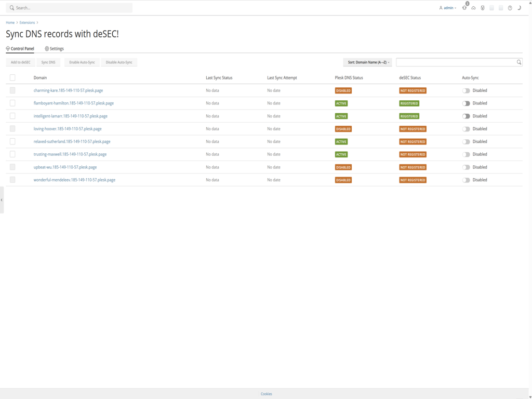Toggle Auto-Sync slider for upbeat-wu domain

click(466, 167)
